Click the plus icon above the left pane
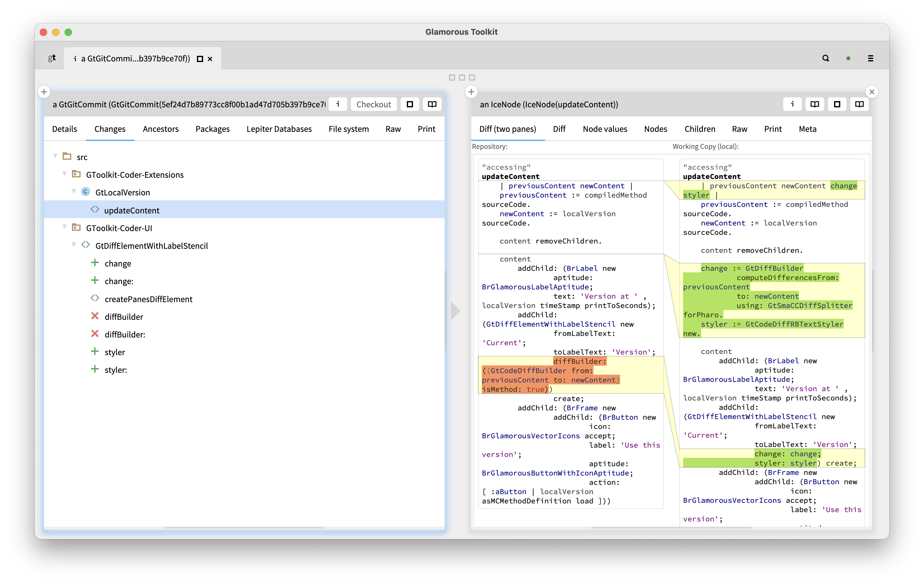Screen dimensions: 924x585 click(x=44, y=92)
